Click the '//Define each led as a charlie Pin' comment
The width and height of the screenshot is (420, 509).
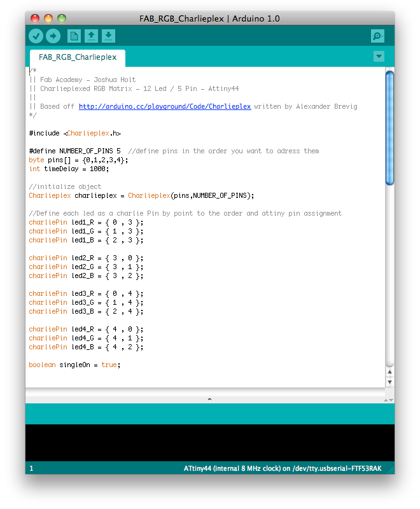185,213
